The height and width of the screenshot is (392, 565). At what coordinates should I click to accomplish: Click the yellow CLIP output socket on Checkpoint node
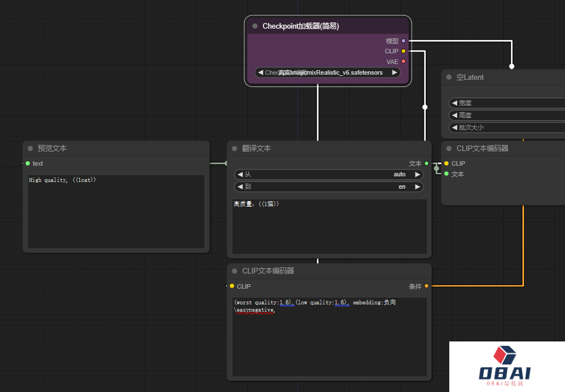coord(404,51)
